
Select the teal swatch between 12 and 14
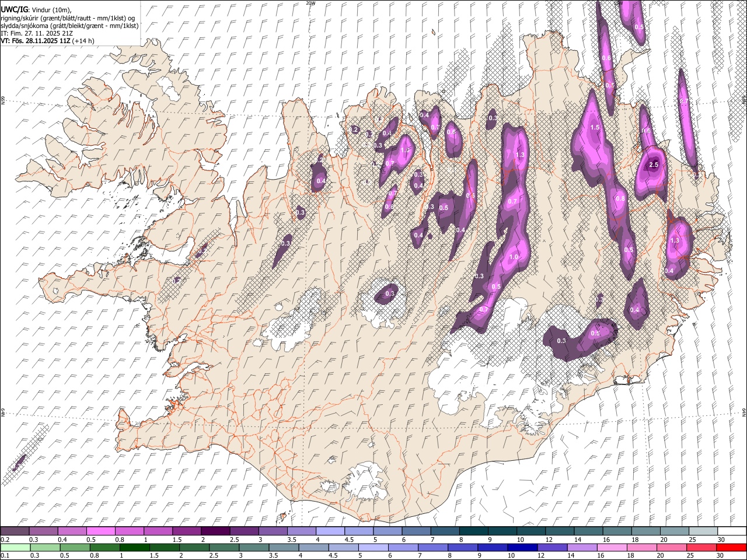pos(559,531)
